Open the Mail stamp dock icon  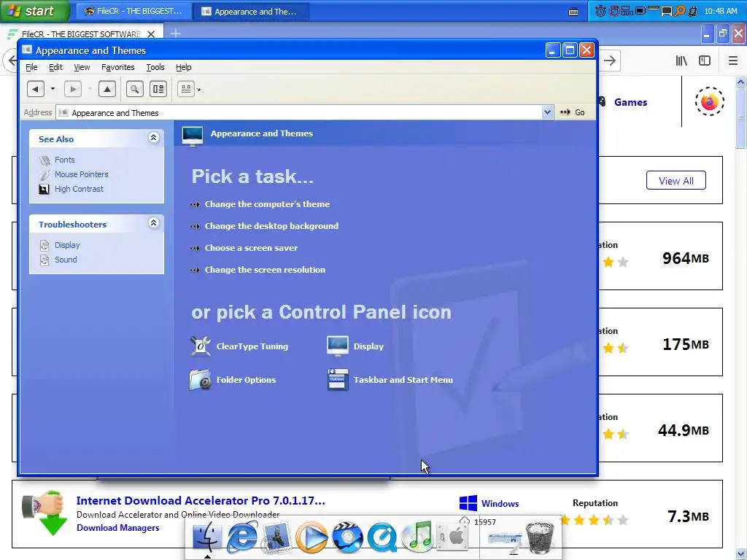tap(276, 537)
